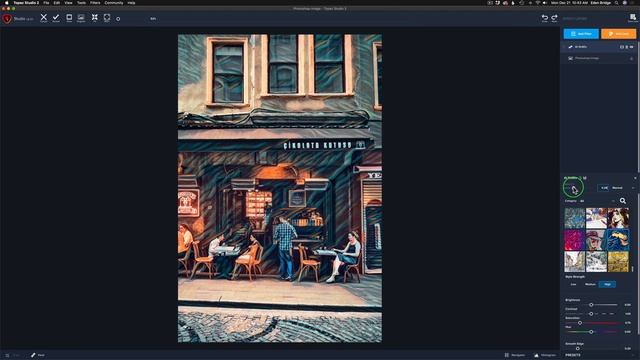Adjust the Saturation slider handle
This screenshot has height=360, width=640.
coord(580,323)
